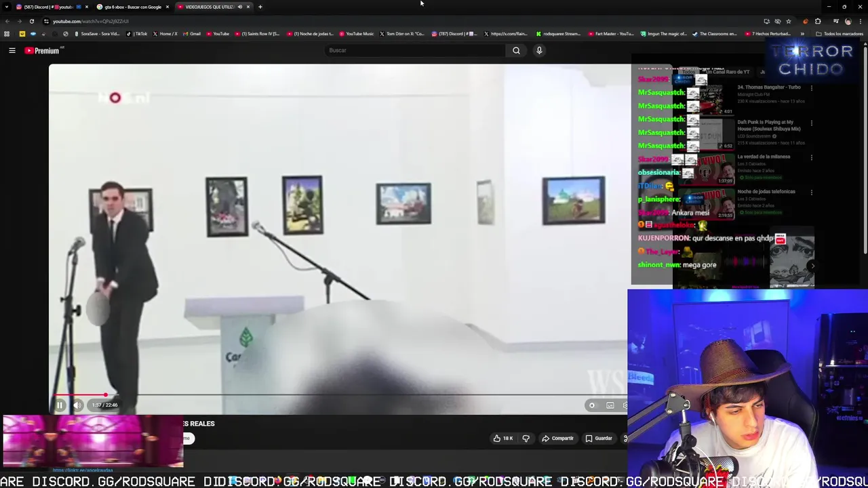This screenshot has width=868, height=488.
Task: Close the Discord tab
Action: point(87,7)
